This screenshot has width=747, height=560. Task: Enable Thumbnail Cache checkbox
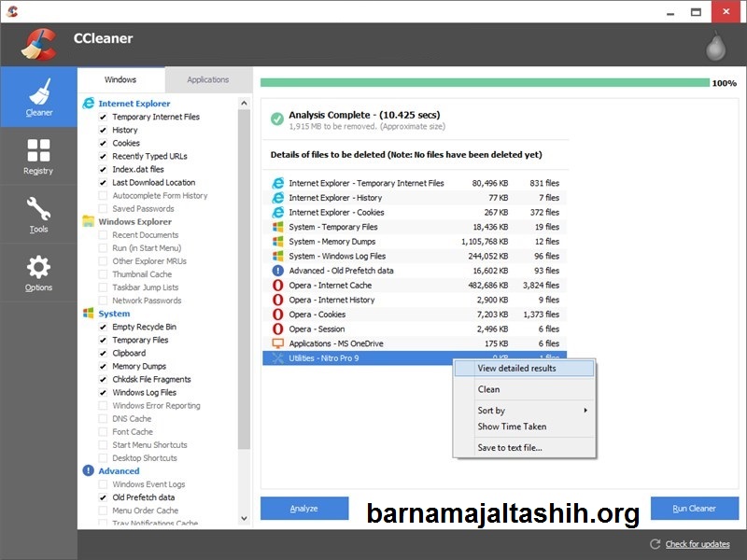(103, 274)
